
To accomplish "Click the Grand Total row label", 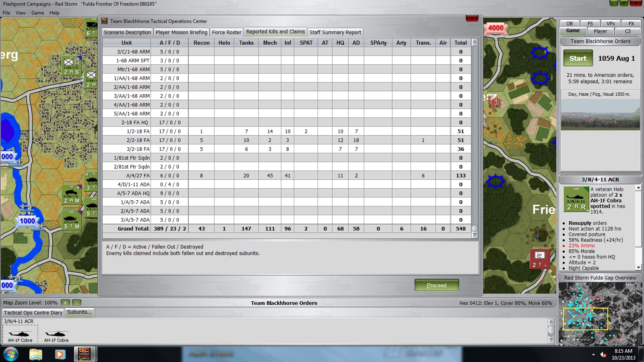I will [x=134, y=228].
